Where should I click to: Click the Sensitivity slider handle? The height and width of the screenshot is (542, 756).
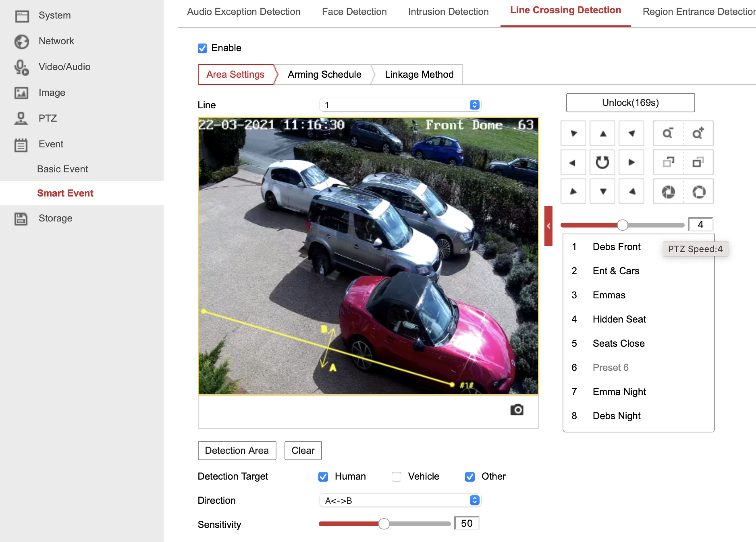coord(384,524)
